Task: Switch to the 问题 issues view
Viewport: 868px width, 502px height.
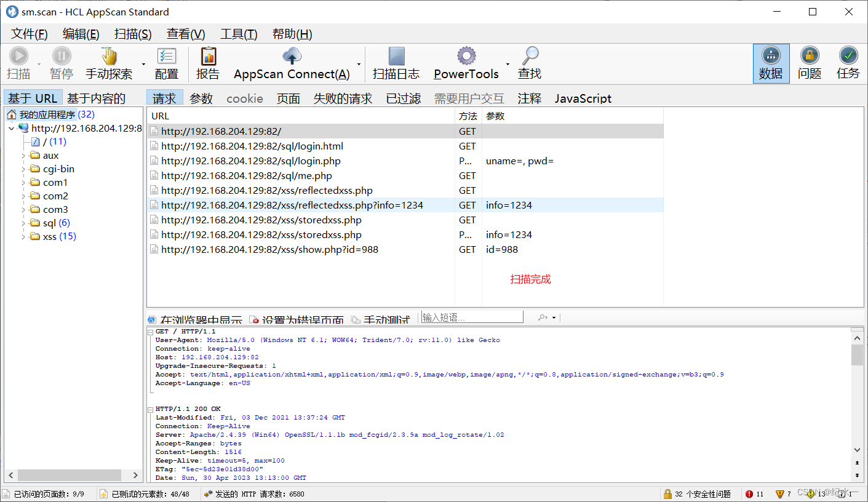Action: coord(810,63)
